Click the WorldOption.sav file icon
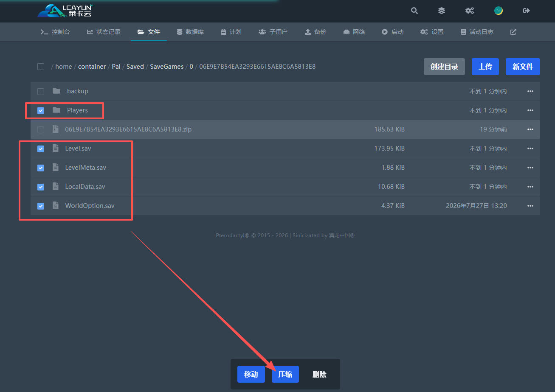555x392 pixels. tap(55, 206)
